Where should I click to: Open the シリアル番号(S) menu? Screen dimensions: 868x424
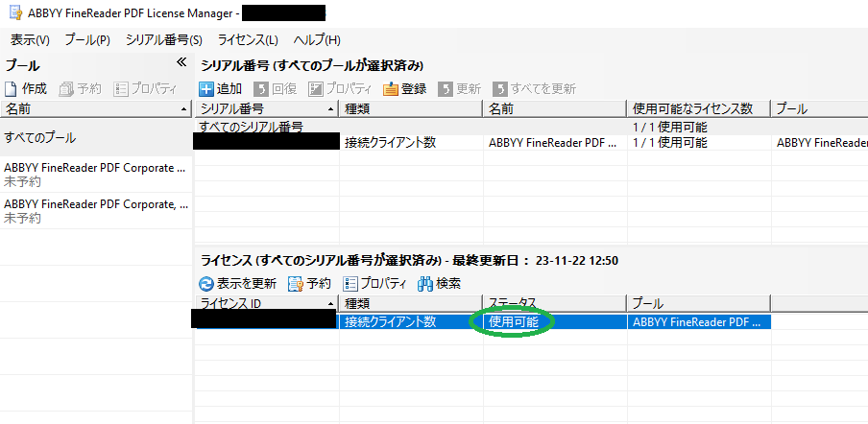pos(164,40)
